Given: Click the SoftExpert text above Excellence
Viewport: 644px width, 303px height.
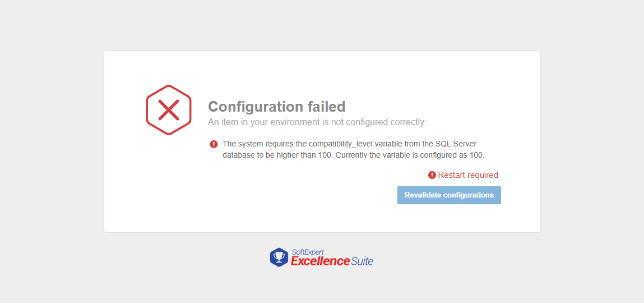Looking at the screenshot, I should tap(308, 251).
